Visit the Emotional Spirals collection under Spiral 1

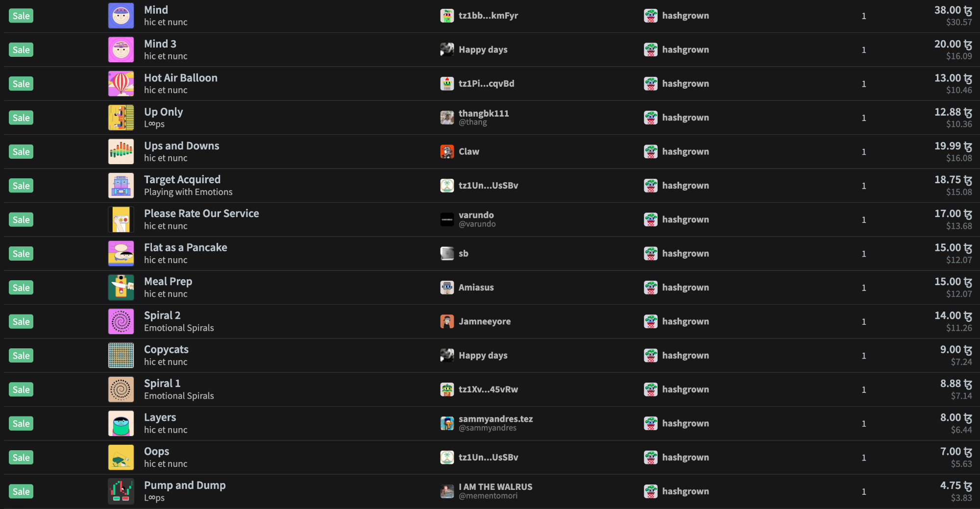coord(179,396)
